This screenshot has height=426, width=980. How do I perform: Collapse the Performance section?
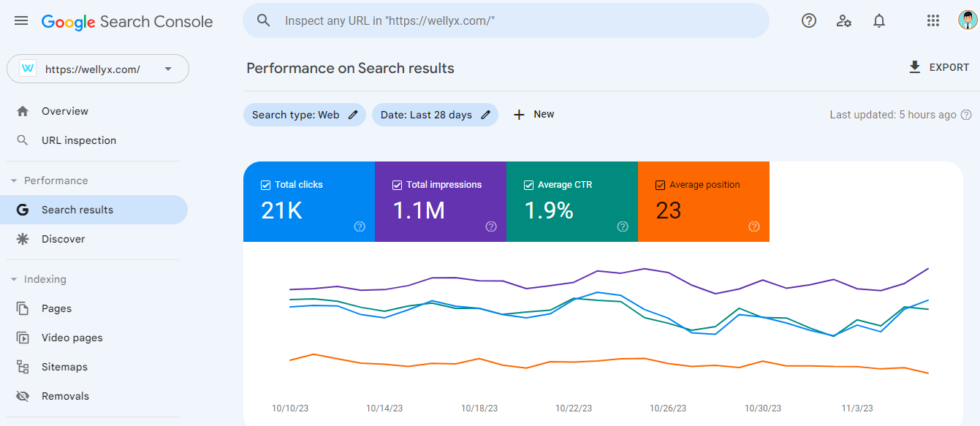click(14, 180)
